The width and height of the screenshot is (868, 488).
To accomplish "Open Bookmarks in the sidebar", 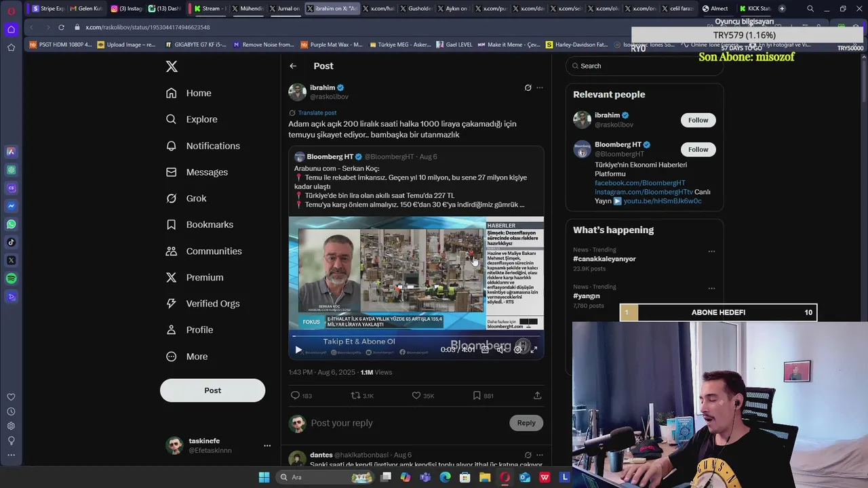I will (x=199, y=224).
